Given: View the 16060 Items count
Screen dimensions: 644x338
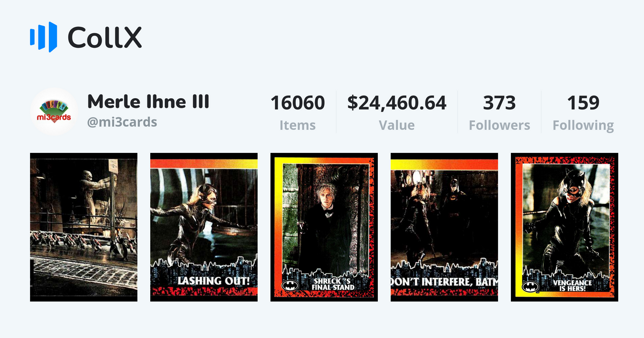Looking at the screenshot, I should coord(297,102).
